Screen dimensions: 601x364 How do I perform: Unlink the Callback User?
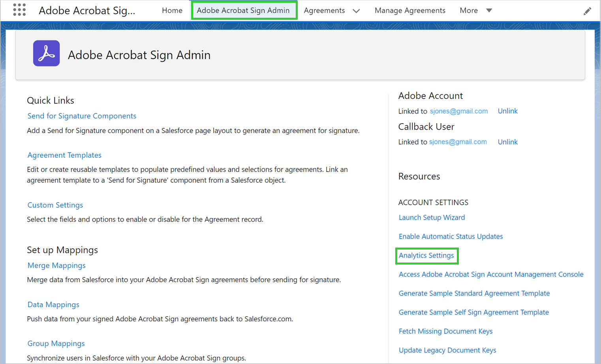point(507,142)
